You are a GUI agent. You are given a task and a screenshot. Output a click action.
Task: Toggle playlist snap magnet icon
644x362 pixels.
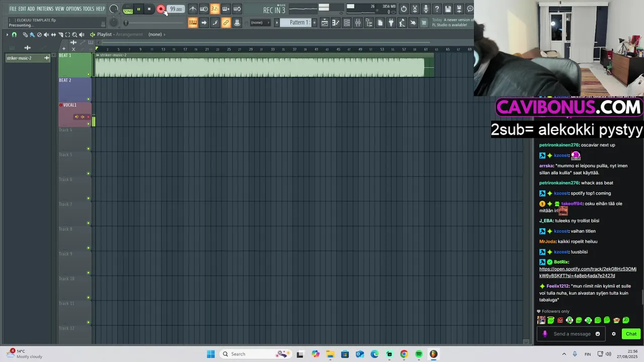point(14,35)
